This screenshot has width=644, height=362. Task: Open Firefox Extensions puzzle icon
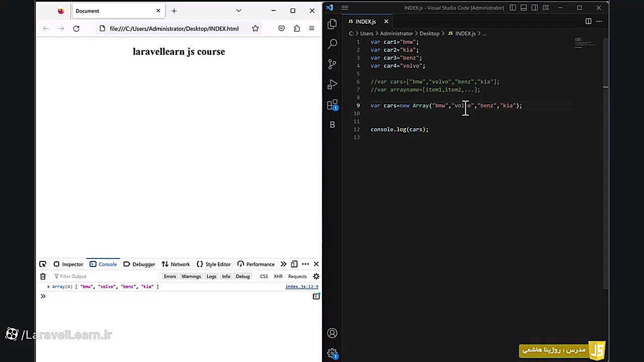(x=296, y=29)
